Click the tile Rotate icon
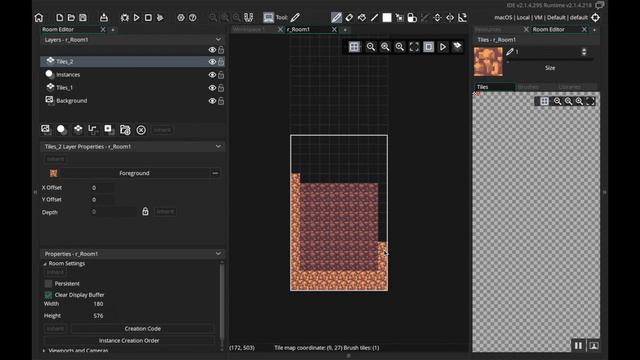 point(462,18)
